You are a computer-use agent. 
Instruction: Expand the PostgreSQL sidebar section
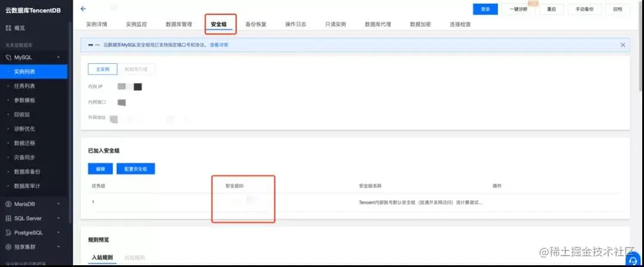point(58,232)
